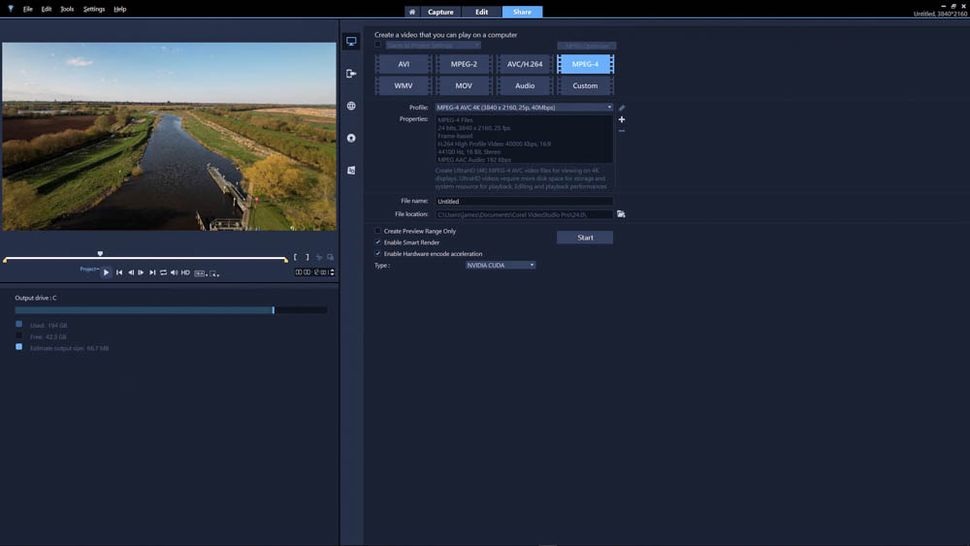Step forward to next frame

(x=141, y=273)
